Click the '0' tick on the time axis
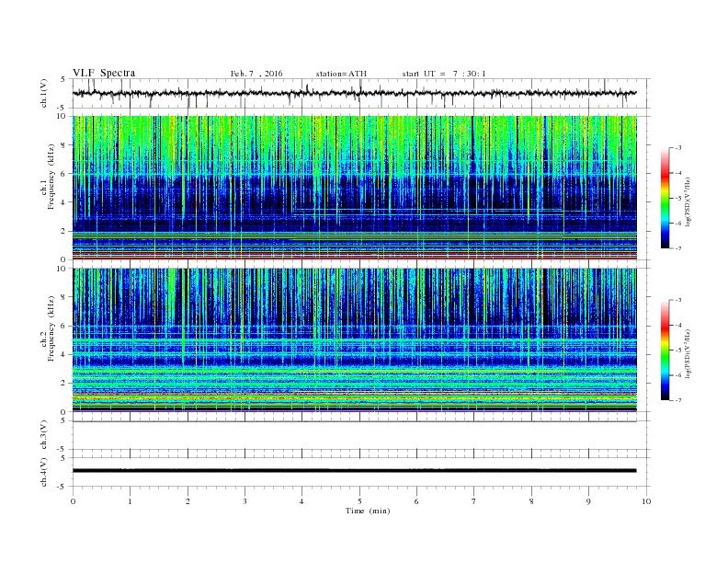The image size is (728, 563). [x=73, y=501]
